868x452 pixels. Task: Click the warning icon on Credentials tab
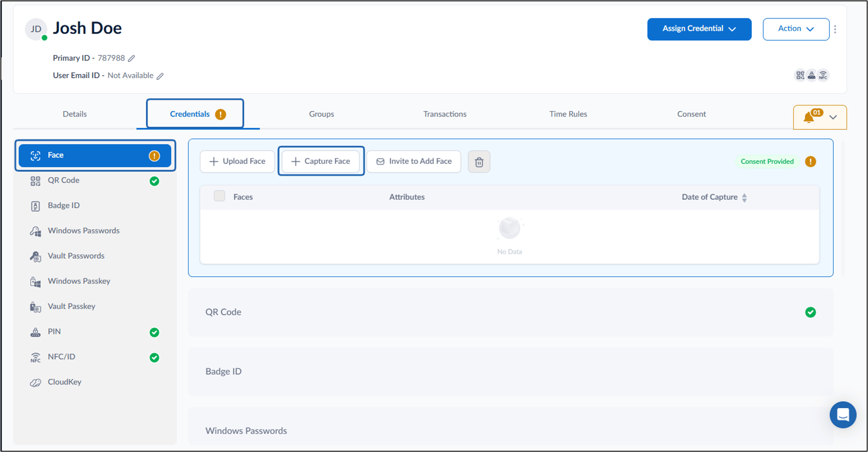(x=221, y=114)
